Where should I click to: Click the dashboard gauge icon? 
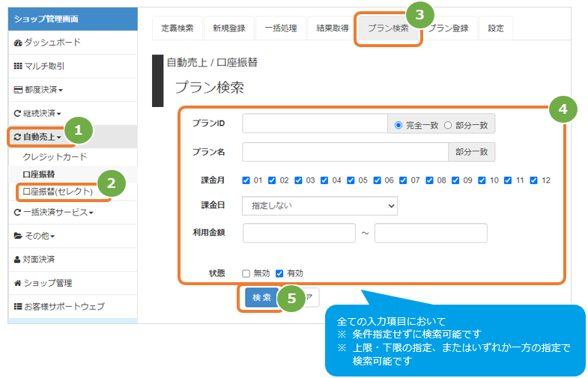pos(18,43)
